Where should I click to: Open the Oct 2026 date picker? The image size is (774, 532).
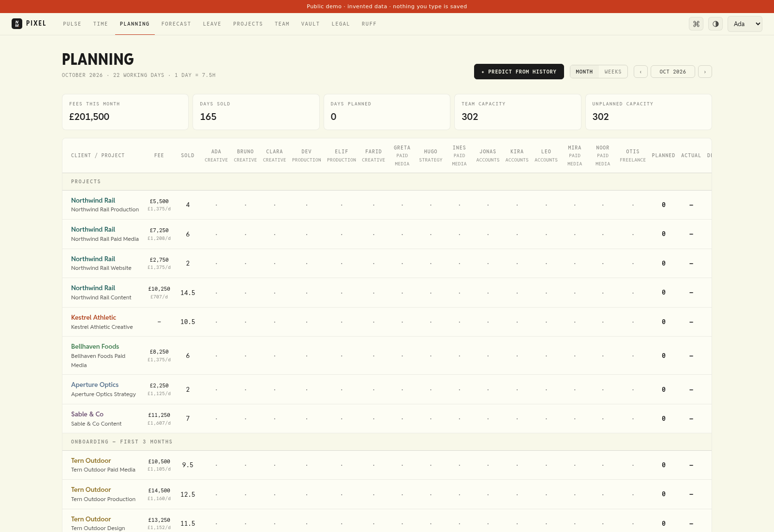point(673,72)
